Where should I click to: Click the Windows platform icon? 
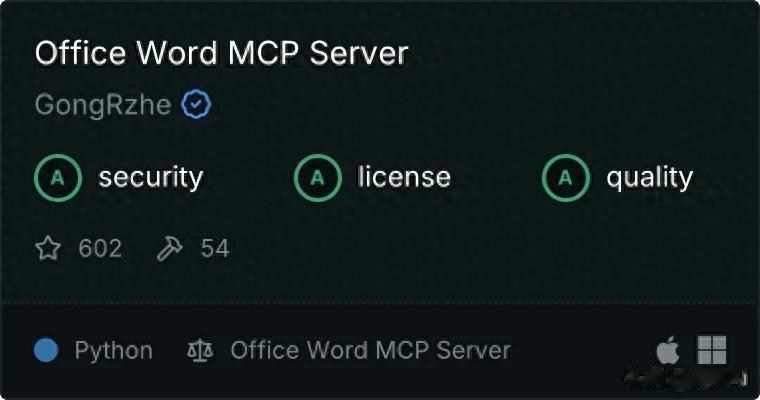(x=712, y=350)
